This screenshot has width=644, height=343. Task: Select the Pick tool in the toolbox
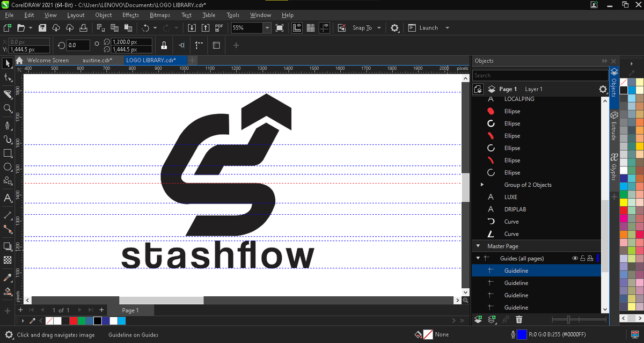tap(8, 63)
